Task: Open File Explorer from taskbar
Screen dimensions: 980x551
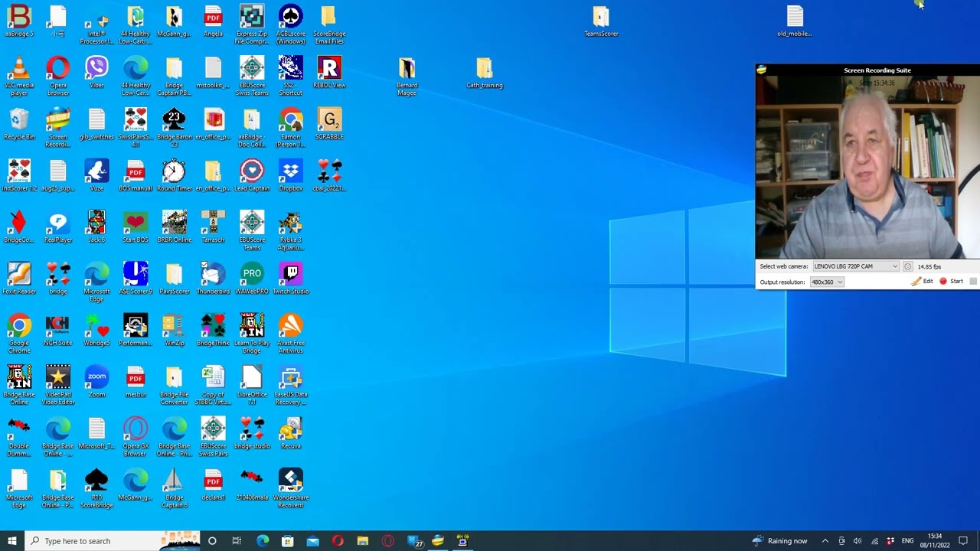Action: (362, 541)
